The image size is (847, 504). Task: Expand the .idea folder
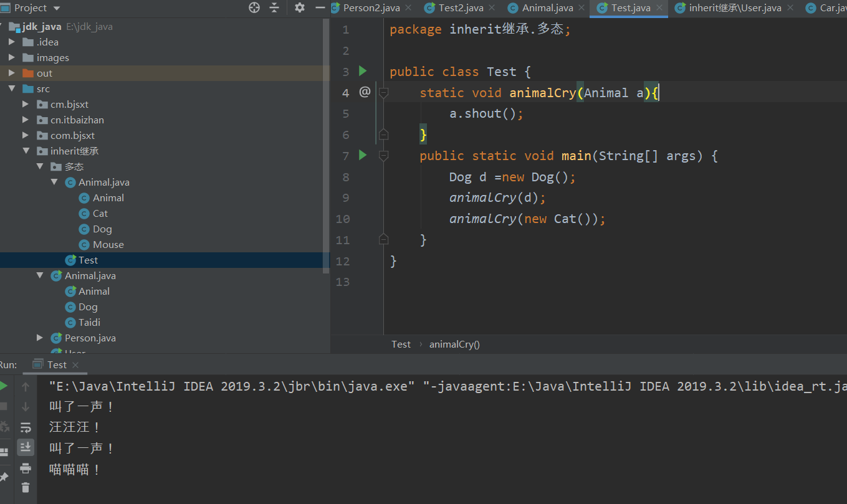click(x=12, y=42)
